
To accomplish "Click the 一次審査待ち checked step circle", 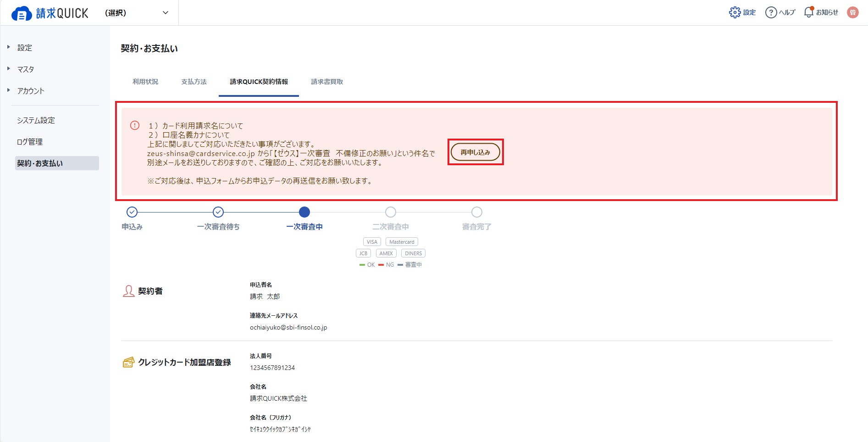I will [218, 212].
